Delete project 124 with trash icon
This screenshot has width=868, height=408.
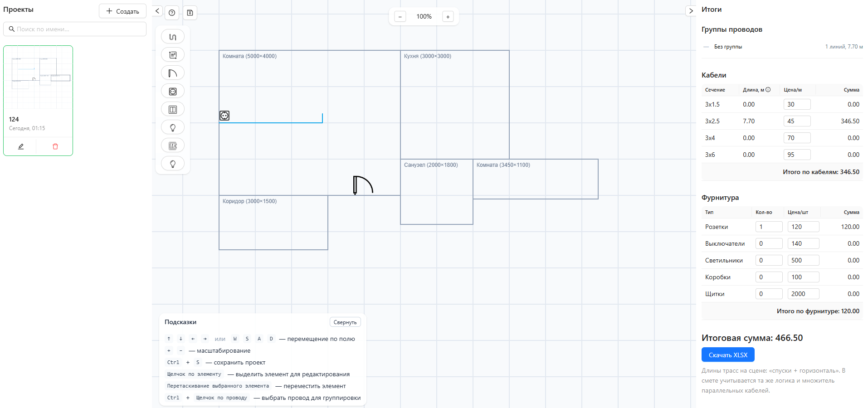point(55,146)
